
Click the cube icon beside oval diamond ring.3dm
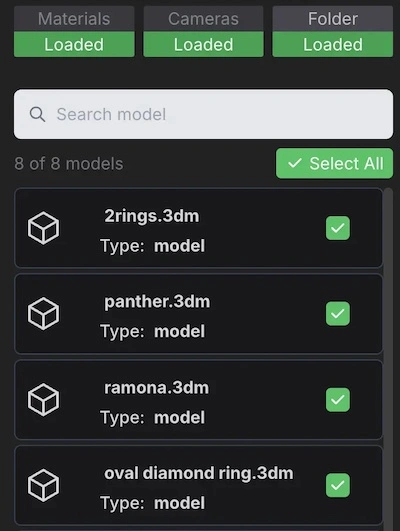(43, 485)
